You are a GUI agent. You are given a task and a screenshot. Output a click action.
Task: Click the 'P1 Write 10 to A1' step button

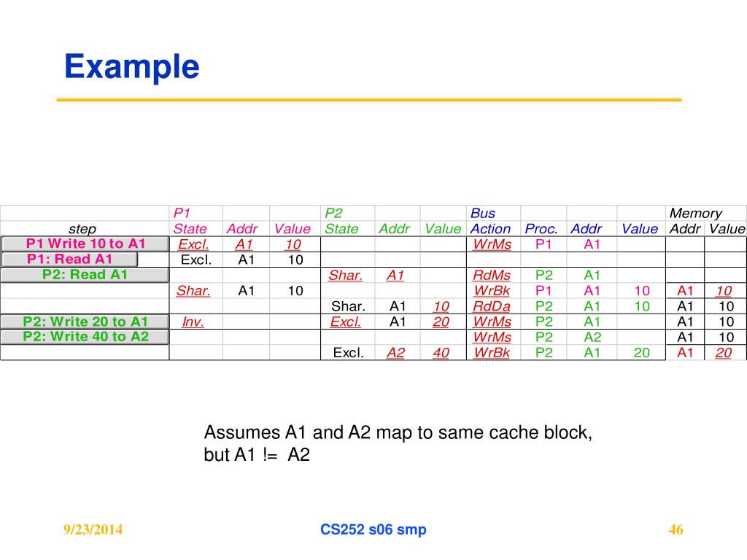(x=85, y=244)
